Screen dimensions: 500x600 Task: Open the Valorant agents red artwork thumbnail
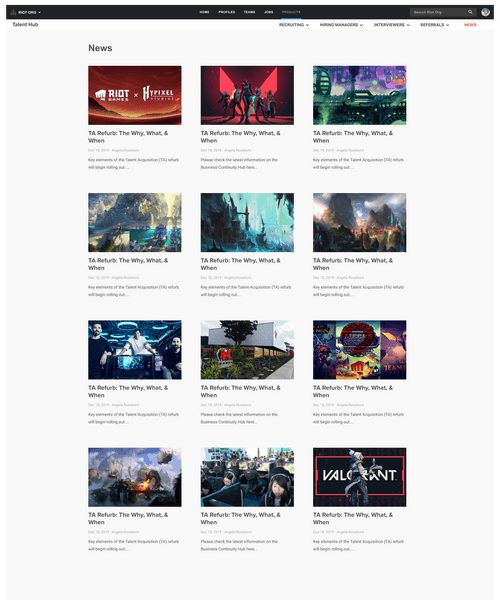coord(247,95)
